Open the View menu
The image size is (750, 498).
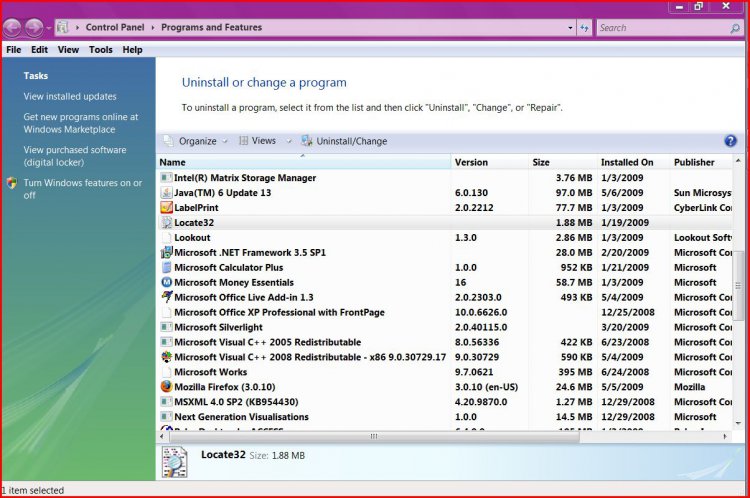tap(68, 50)
